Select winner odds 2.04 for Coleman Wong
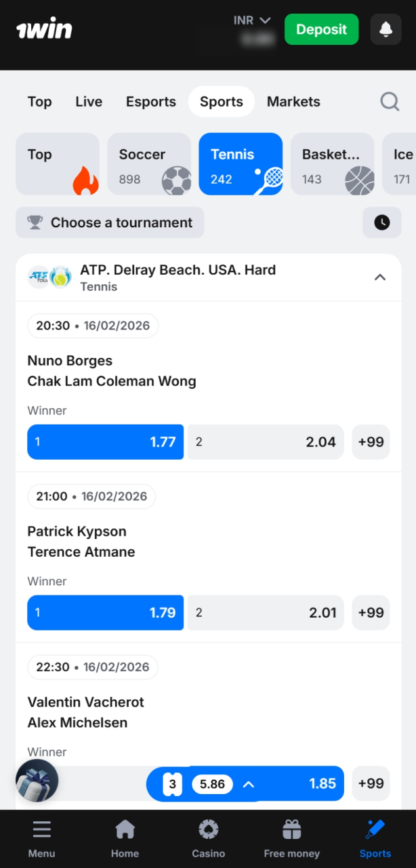Viewport: 416px width, 868px height. 266,441
